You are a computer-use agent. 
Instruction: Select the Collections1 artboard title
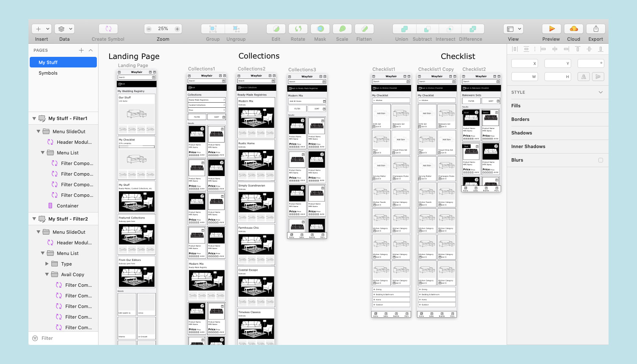tap(202, 69)
